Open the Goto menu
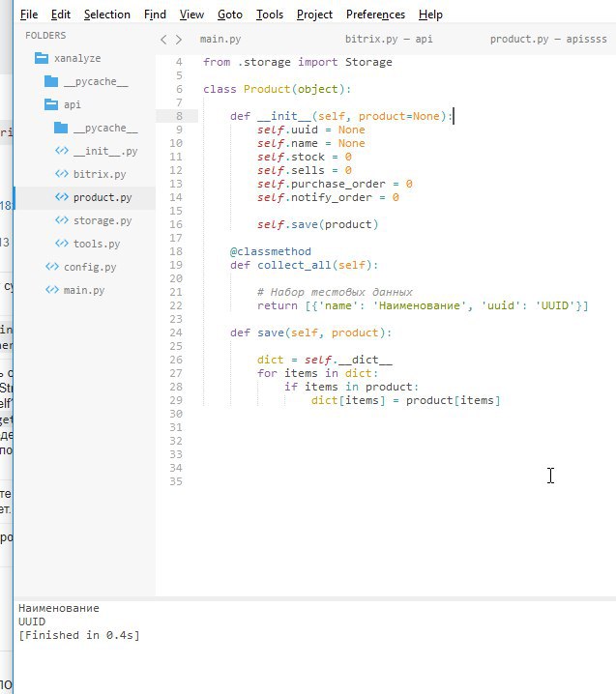 [x=230, y=14]
